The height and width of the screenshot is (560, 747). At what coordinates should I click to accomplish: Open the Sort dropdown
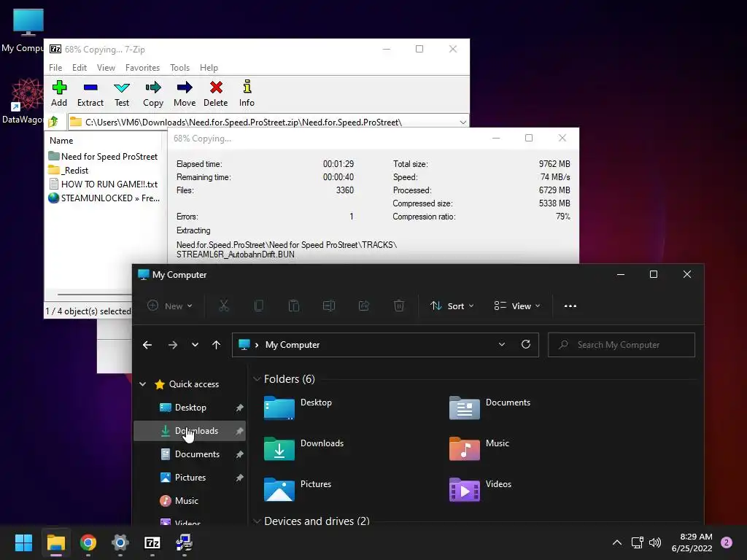pyautogui.click(x=452, y=306)
